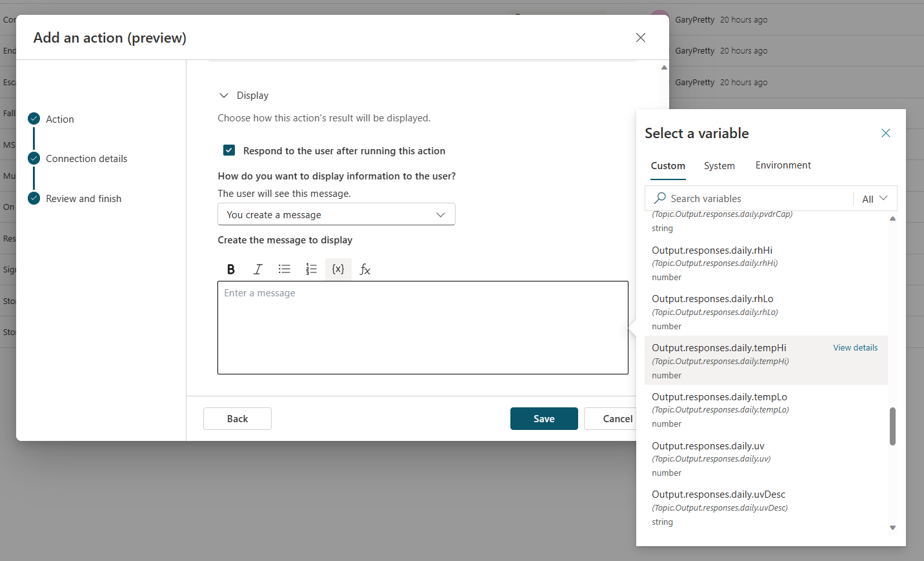Collapse the Display section chevron

(x=224, y=96)
